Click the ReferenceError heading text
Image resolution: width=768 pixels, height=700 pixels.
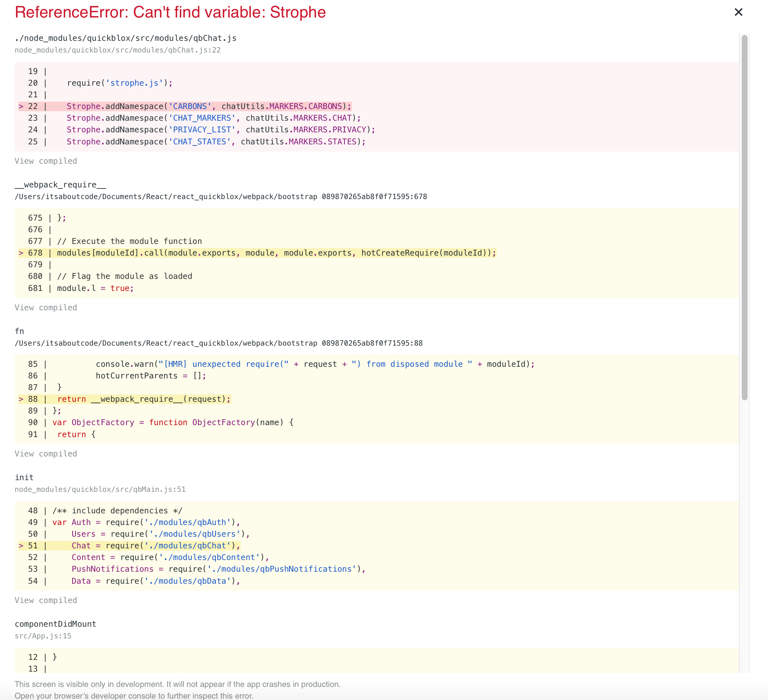pyautogui.click(x=170, y=12)
